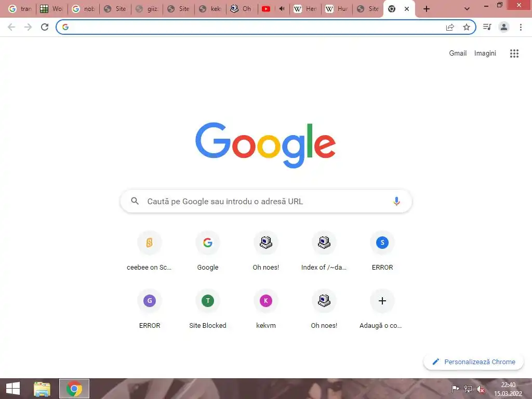
Task: Open the Gmail link
Action: click(458, 54)
